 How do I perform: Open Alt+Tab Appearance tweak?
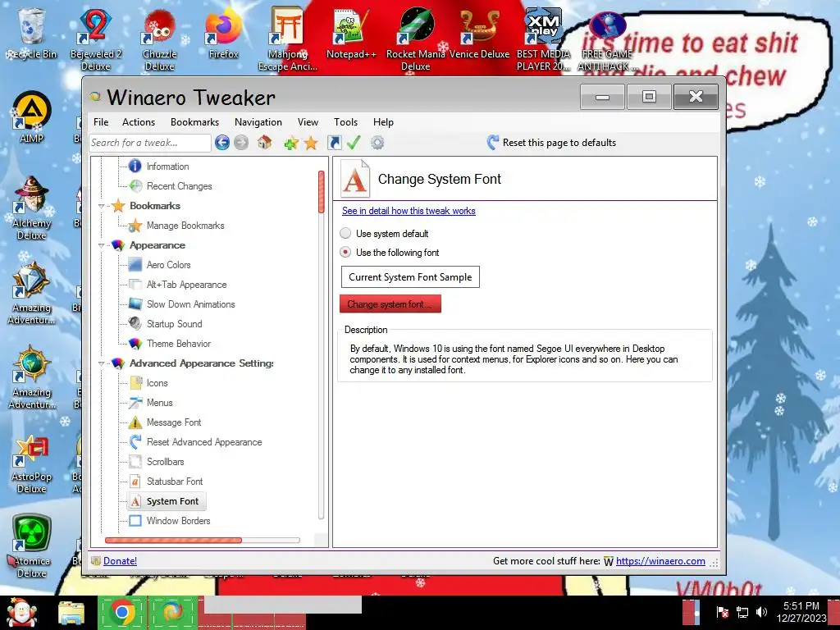click(186, 285)
